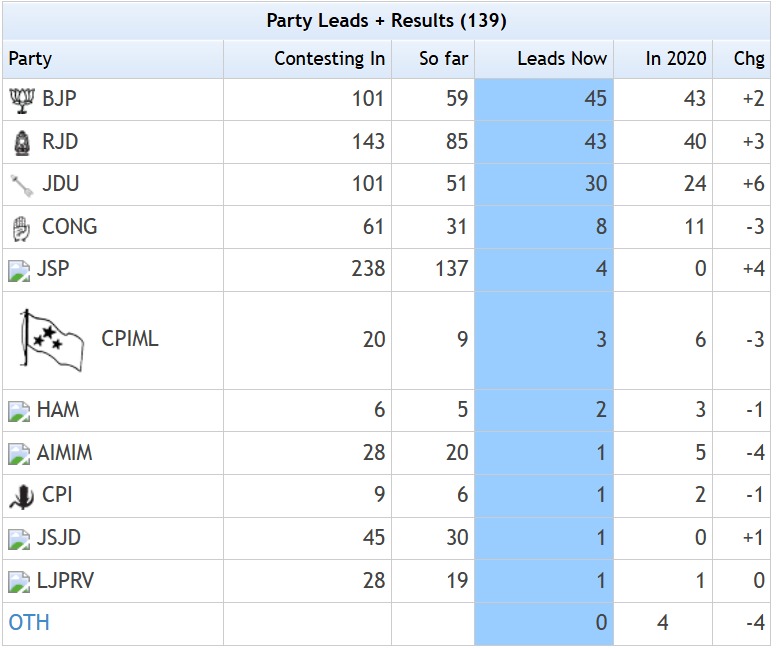Click the So far column header

point(443,59)
